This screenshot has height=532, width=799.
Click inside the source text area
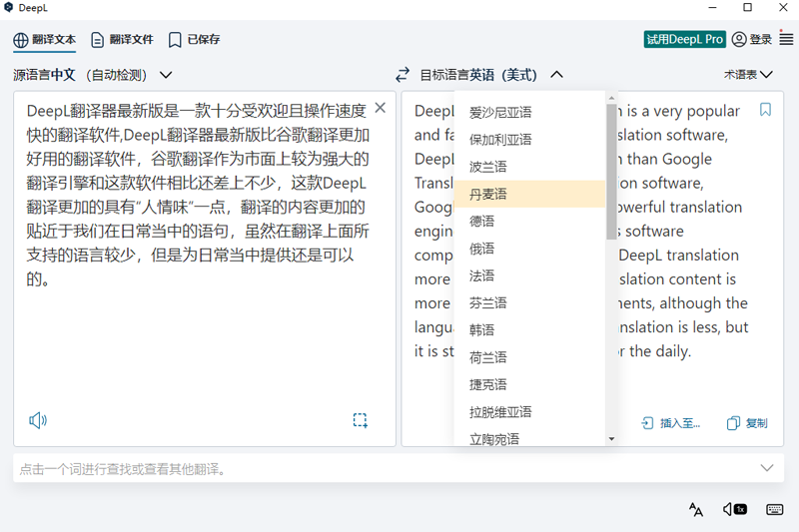(x=205, y=268)
